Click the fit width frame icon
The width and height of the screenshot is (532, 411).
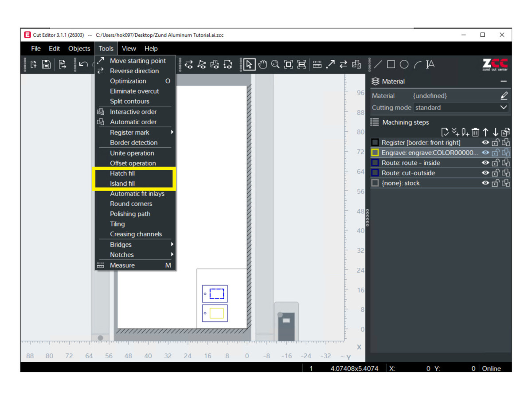click(301, 65)
